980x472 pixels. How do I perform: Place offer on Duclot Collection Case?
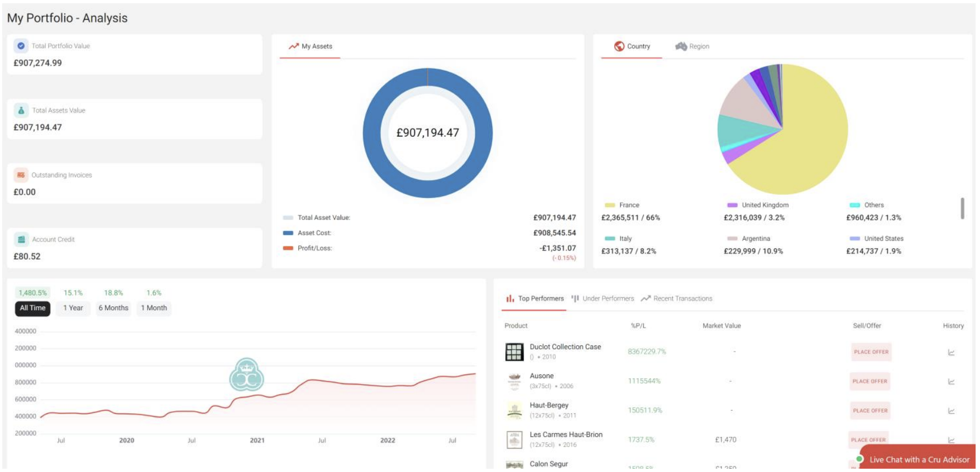click(x=871, y=352)
